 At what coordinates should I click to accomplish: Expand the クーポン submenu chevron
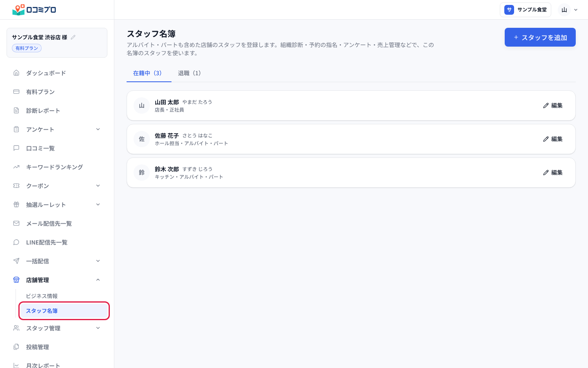(98, 186)
